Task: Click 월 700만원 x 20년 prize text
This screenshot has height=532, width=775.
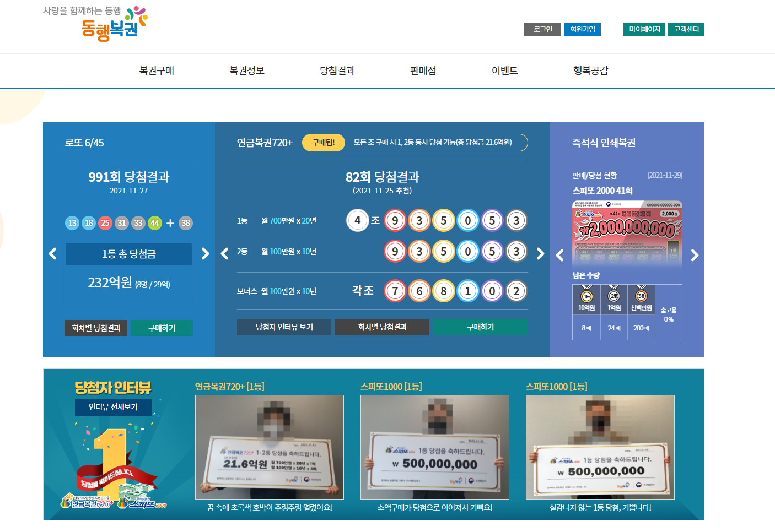Action: (x=289, y=221)
